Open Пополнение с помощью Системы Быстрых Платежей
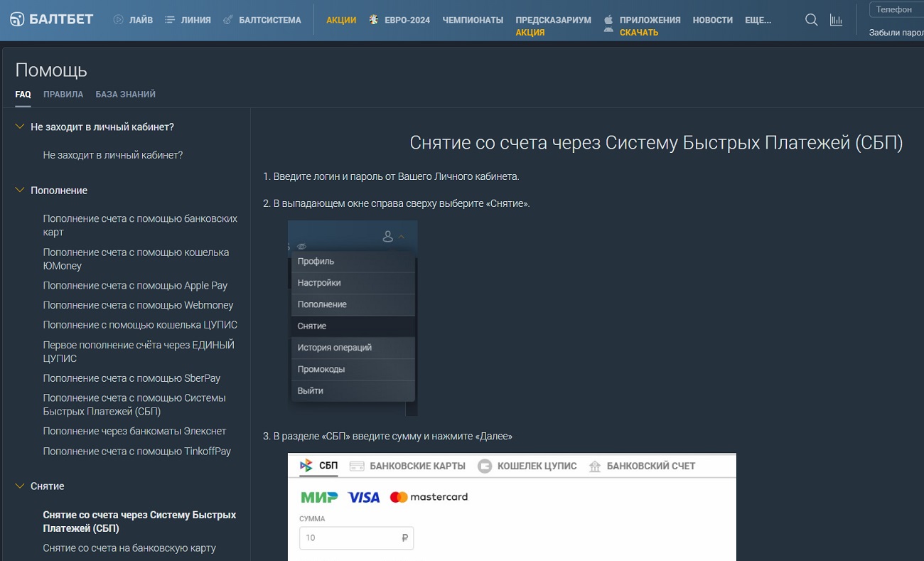This screenshot has height=561, width=924. click(x=134, y=405)
